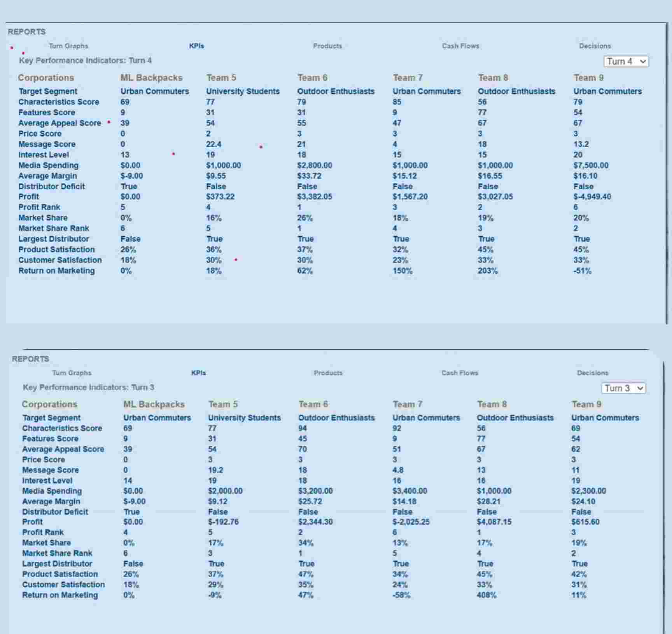This screenshot has width=672, height=634.
Task: Select Team 9 media spending $7,500.00
Action: coord(591,165)
